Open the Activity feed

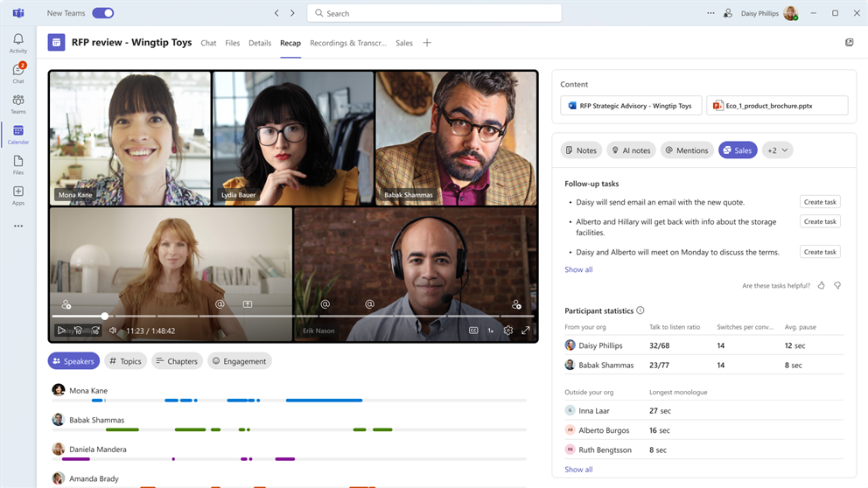[x=18, y=43]
